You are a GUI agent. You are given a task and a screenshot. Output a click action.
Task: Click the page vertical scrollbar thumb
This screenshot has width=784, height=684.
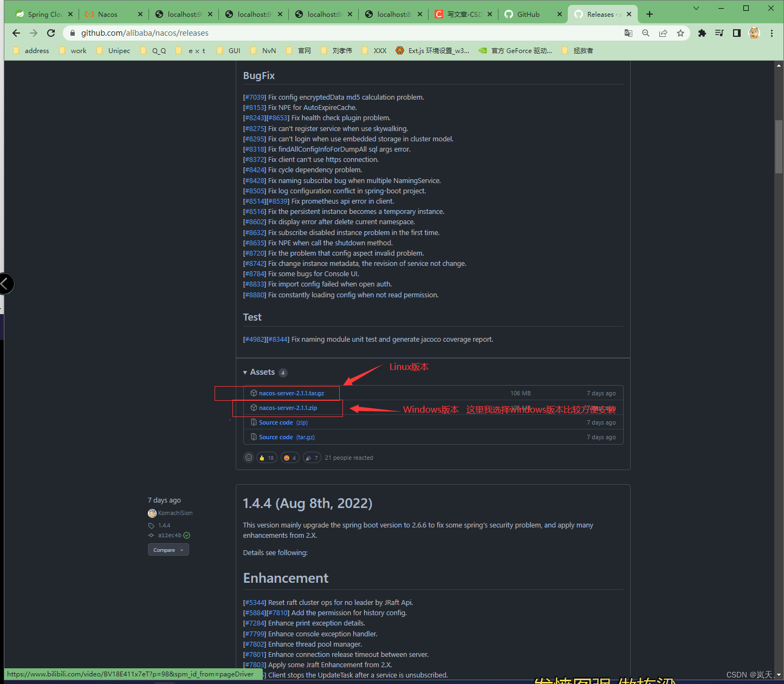tap(779, 146)
